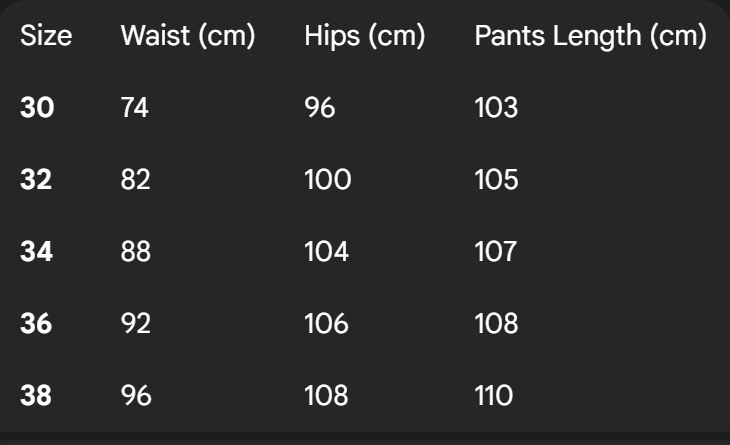Click waist value 74 for size 30
This screenshot has height=445, width=730.
tap(135, 107)
